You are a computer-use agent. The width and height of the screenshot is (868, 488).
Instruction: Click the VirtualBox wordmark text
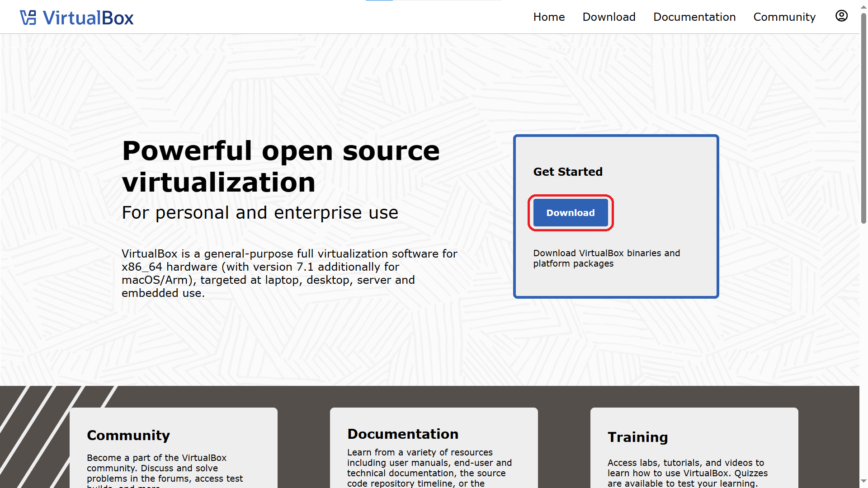point(88,18)
